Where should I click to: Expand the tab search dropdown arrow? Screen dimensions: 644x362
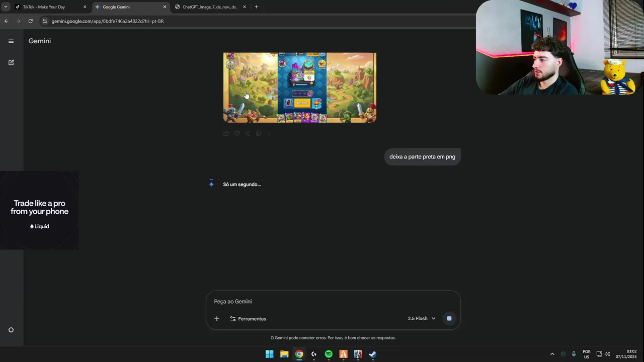[x=5, y=7]
